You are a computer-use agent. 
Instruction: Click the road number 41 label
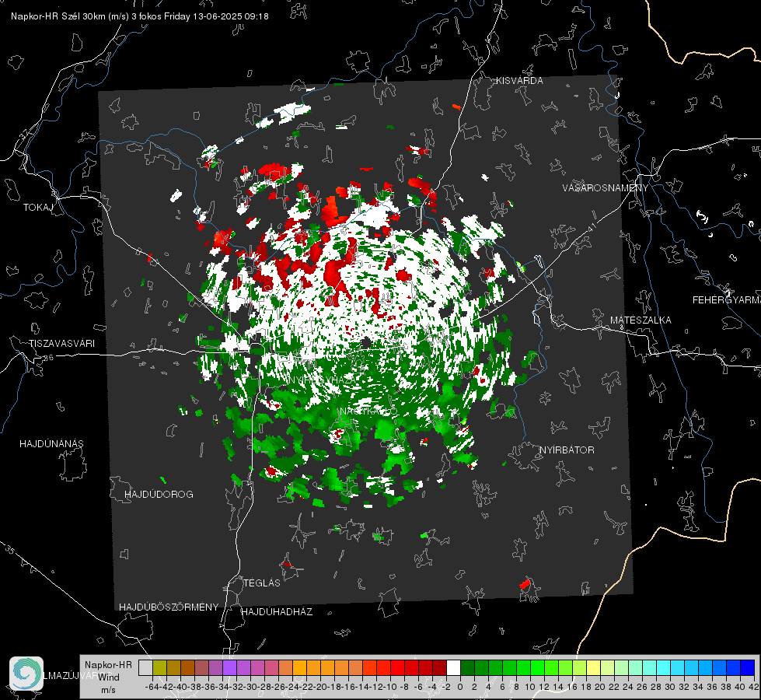tap(592, 227)
